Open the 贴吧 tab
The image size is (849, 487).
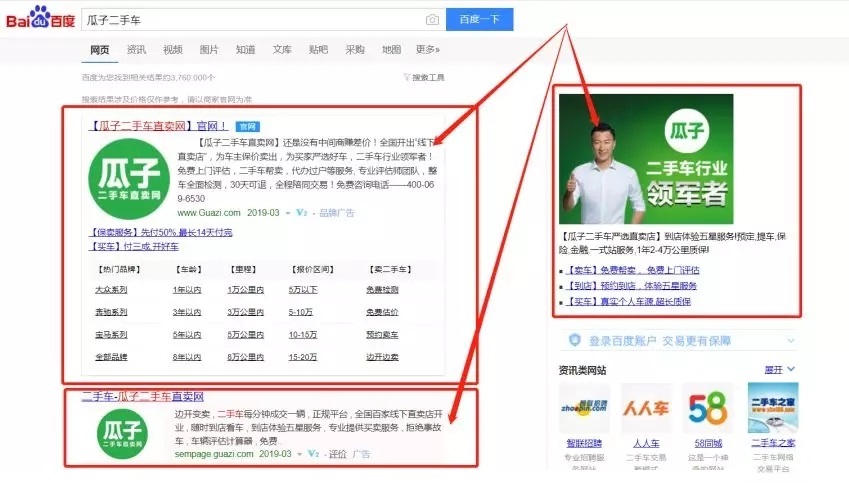pos(318,50)
